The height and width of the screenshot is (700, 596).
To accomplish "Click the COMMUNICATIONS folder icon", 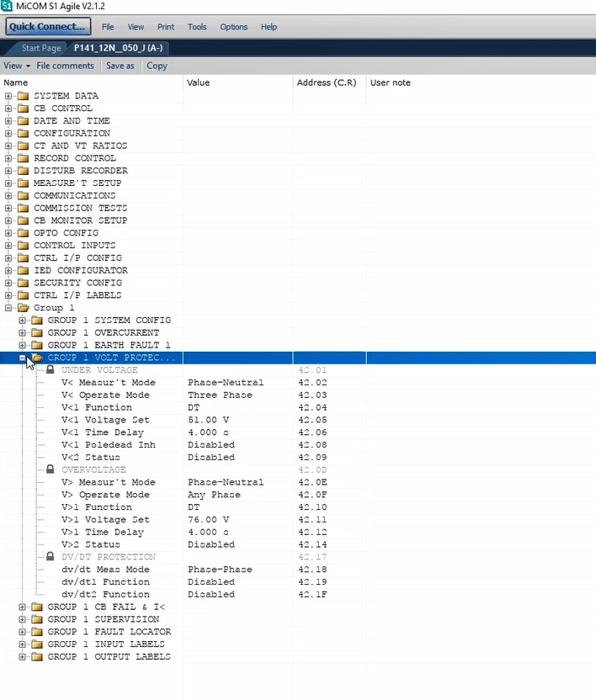I will point(24,195).
